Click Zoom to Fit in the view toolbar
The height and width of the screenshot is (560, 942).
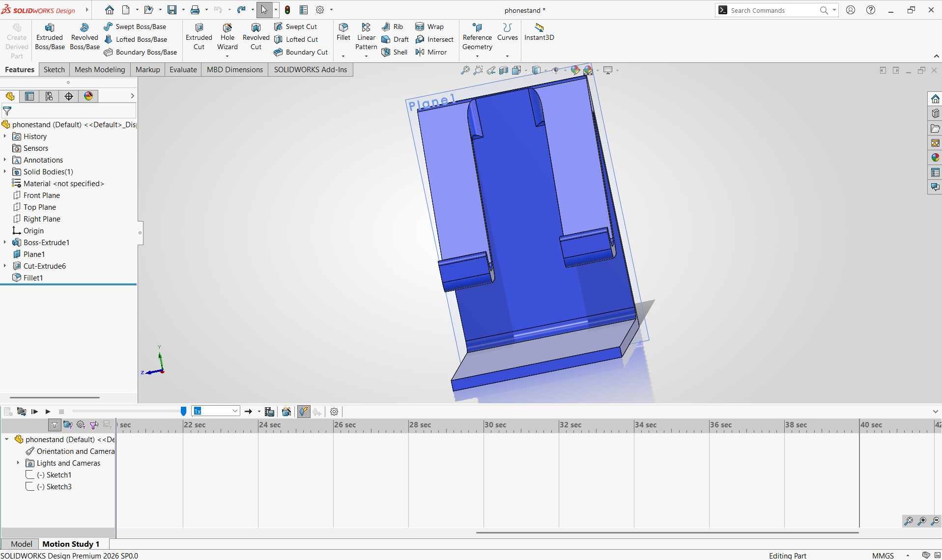(x=465, y=70)
